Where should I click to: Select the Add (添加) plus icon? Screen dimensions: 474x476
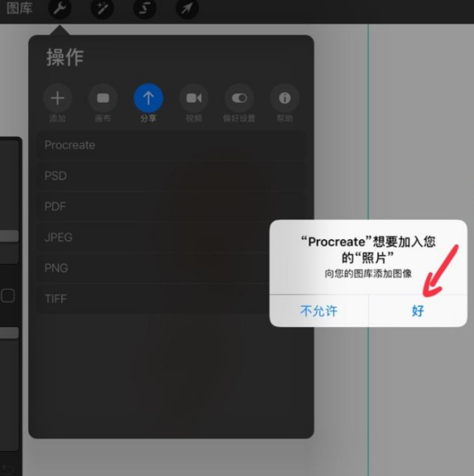(x=57, y=98)
